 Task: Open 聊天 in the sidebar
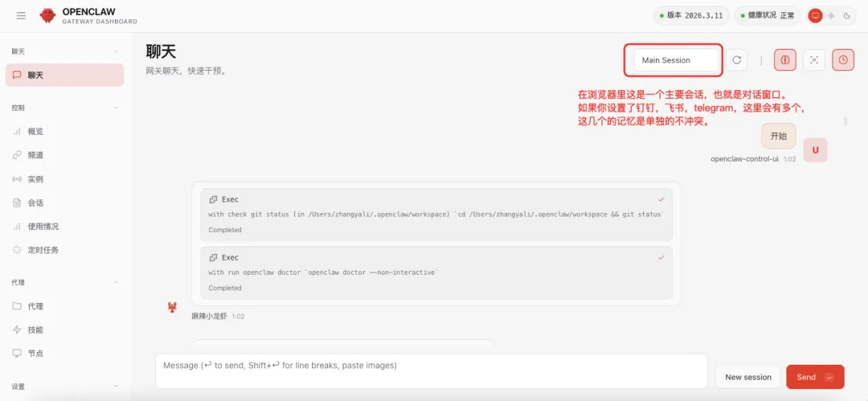[65, 76]
